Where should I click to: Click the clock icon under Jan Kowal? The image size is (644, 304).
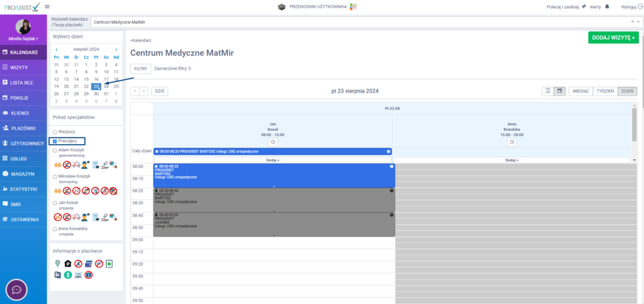(x=273, y=142)
